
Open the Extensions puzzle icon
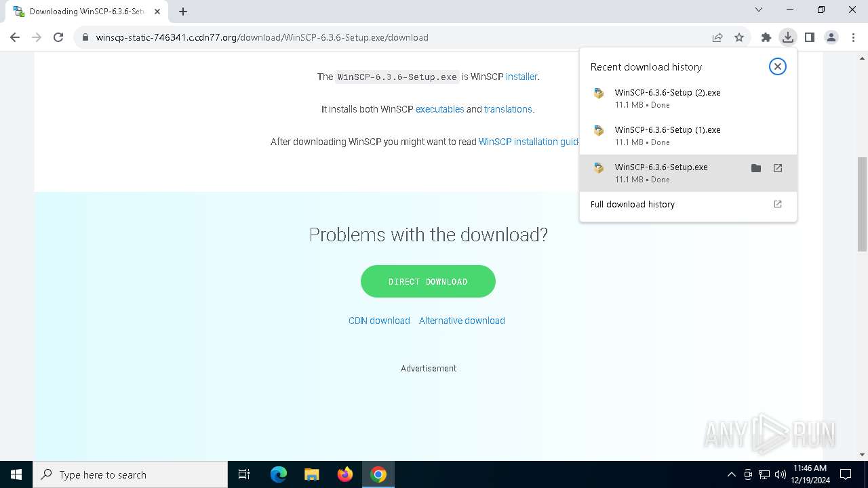pyautogui.click(x=766, y=37)
